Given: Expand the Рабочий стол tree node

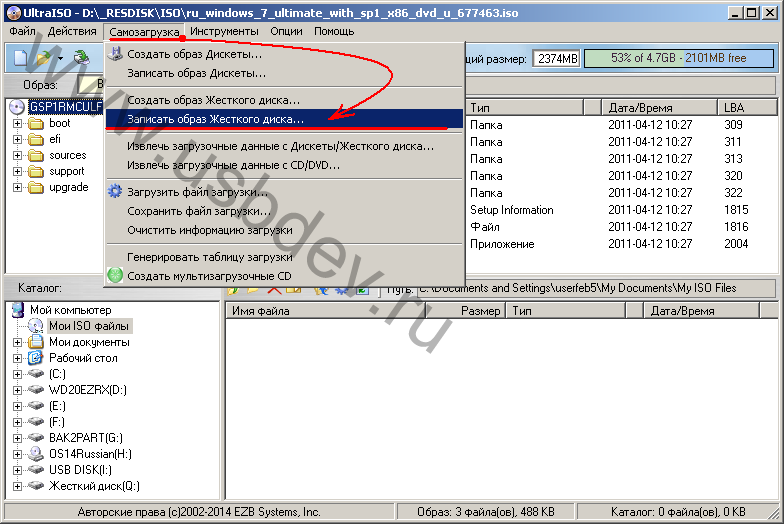Looking at the screenshot, I should [x=18, y=358].
